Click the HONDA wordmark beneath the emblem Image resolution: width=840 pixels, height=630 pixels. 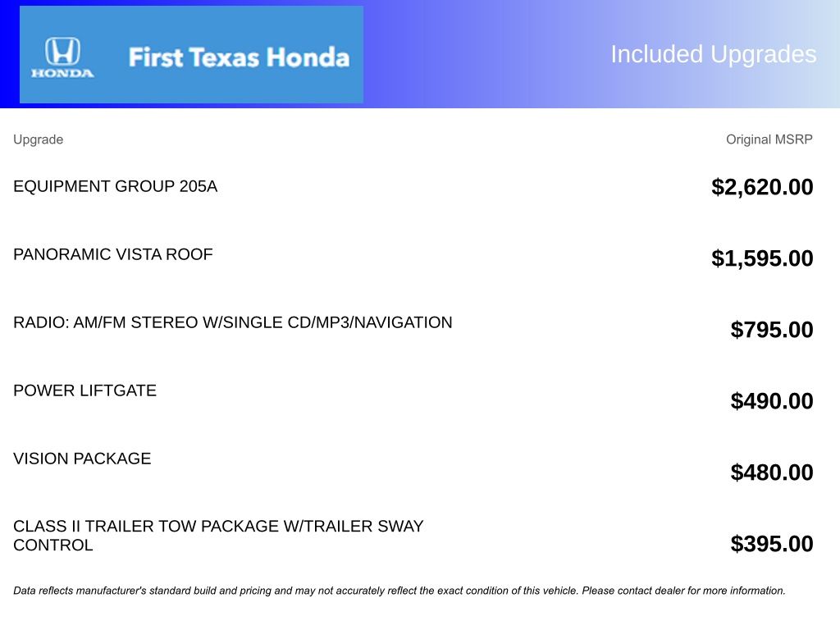(x=62, y=73)
